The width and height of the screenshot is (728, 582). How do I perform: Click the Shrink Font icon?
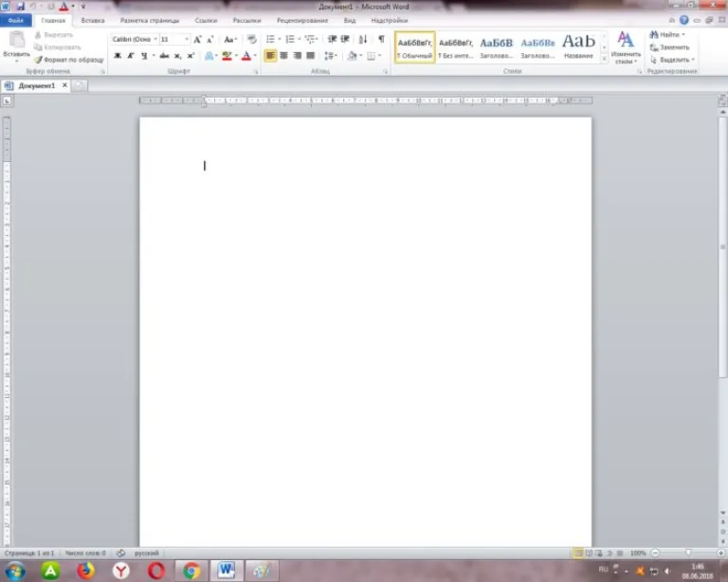click(209, 40)
